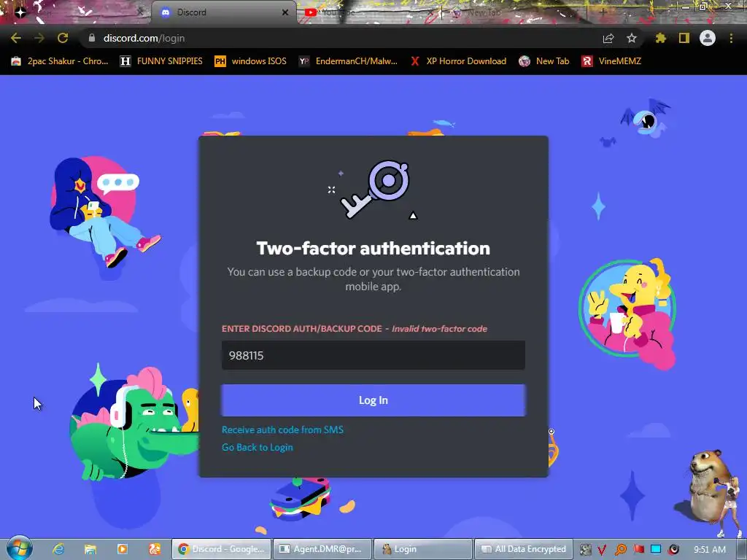The width and height of the screenshot is (747, 560).
Task: Go back one page in Chrome
Action: click(x=16, y=38)
